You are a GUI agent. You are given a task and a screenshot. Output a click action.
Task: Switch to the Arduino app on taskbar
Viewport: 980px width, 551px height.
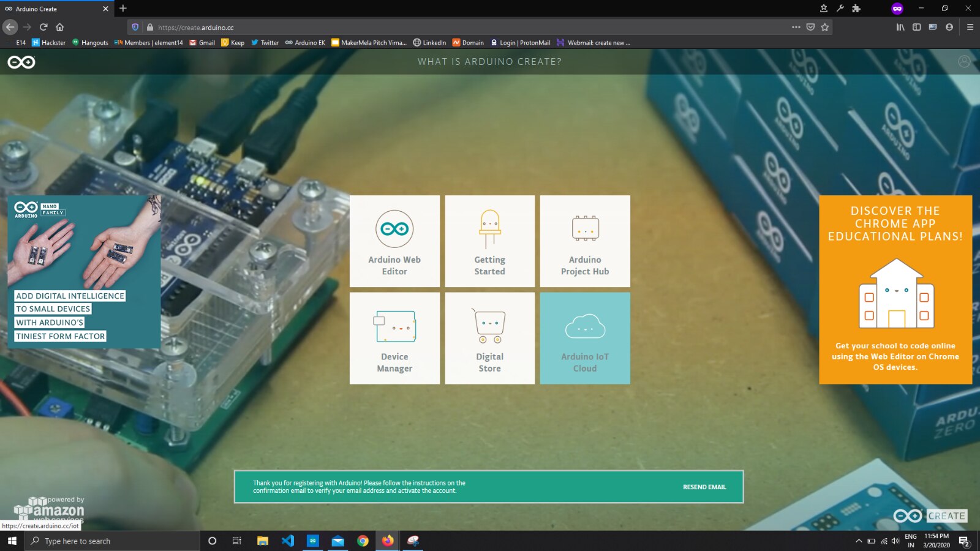(x=313, y=541)
